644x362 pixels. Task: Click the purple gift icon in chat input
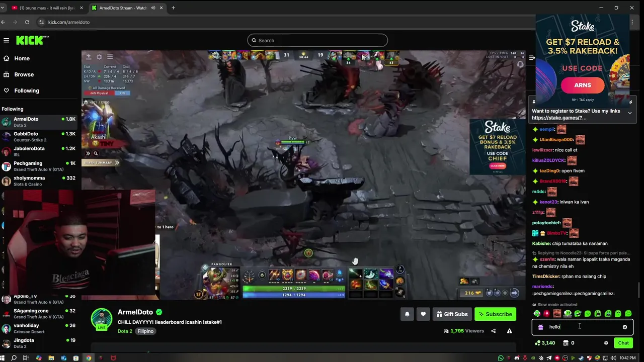click(540, 327)
